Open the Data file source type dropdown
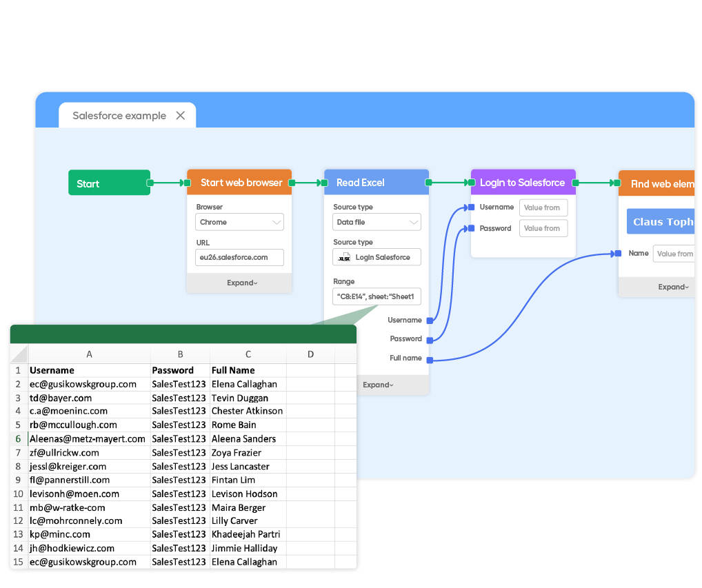Screen dimensions: 702x588 tap(377, 222)
